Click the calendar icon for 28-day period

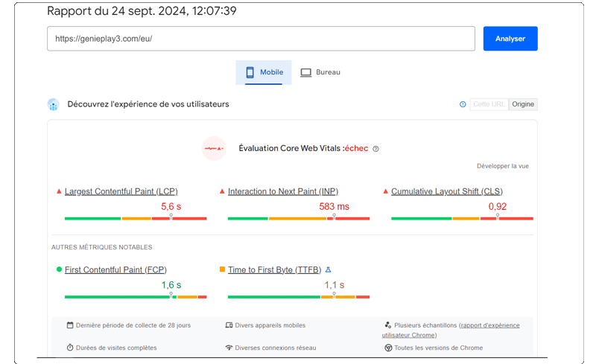70,325
